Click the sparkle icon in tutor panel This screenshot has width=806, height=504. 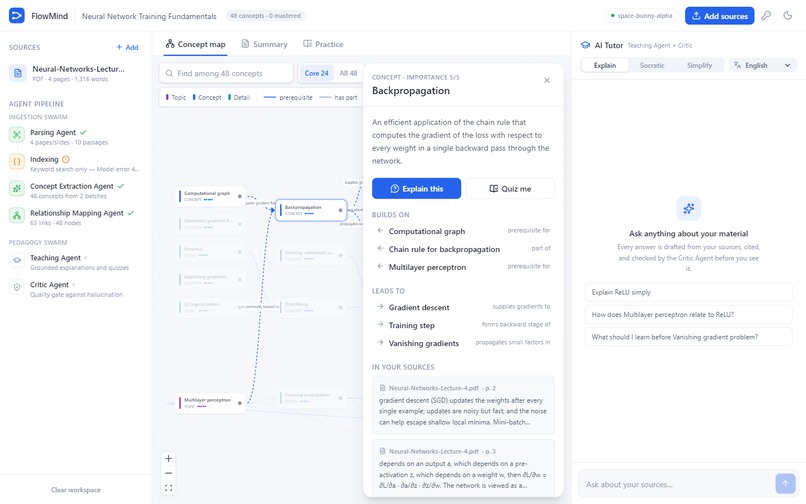coord(689,208)
